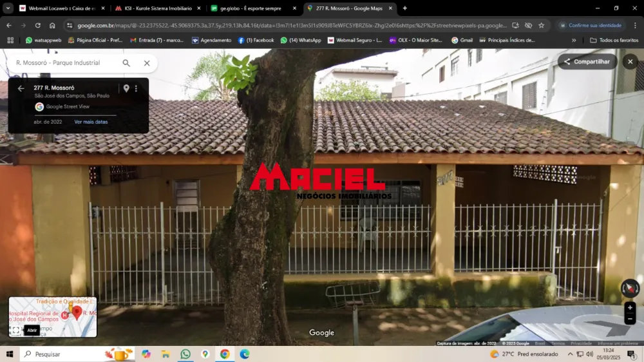This screenshot has width=644, height=362.
Task: Go back using arrow in Street View panel
Action: click(21, 88)
